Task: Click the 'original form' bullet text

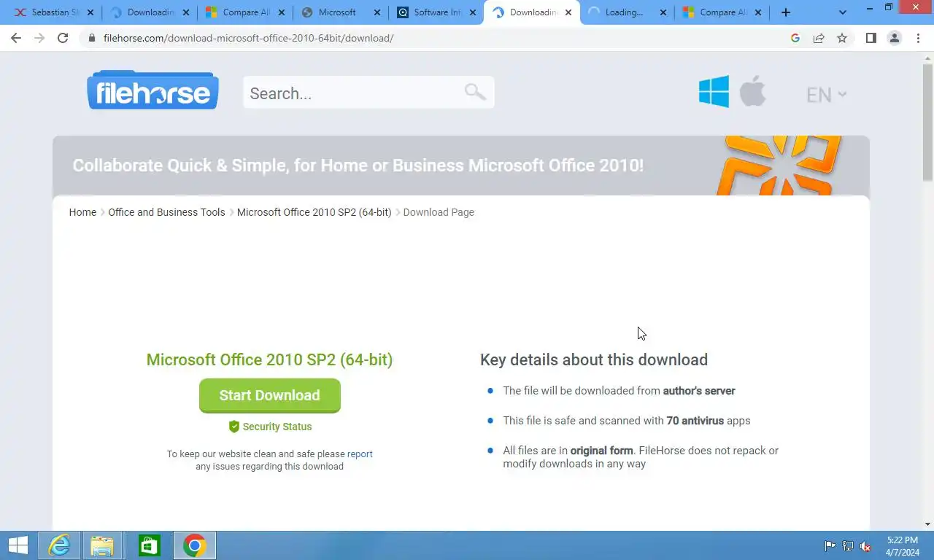Action: (x=601, y=451)
